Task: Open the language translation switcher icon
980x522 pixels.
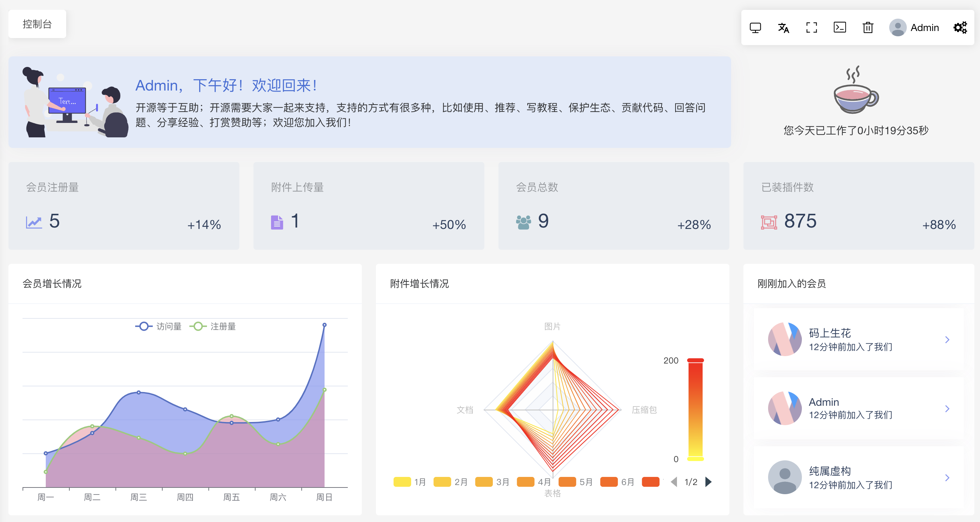Action: pyautogui.click(x=783, y=28)
